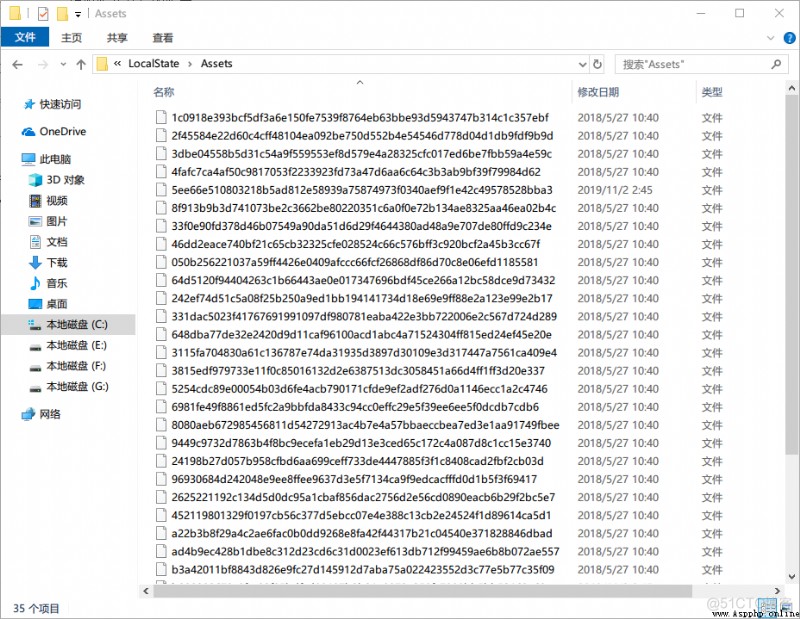Open the 文档 folder in sidebar
The width and height of the screenshot is (800, 619).
pyautogui.click(x=48, y=242)
